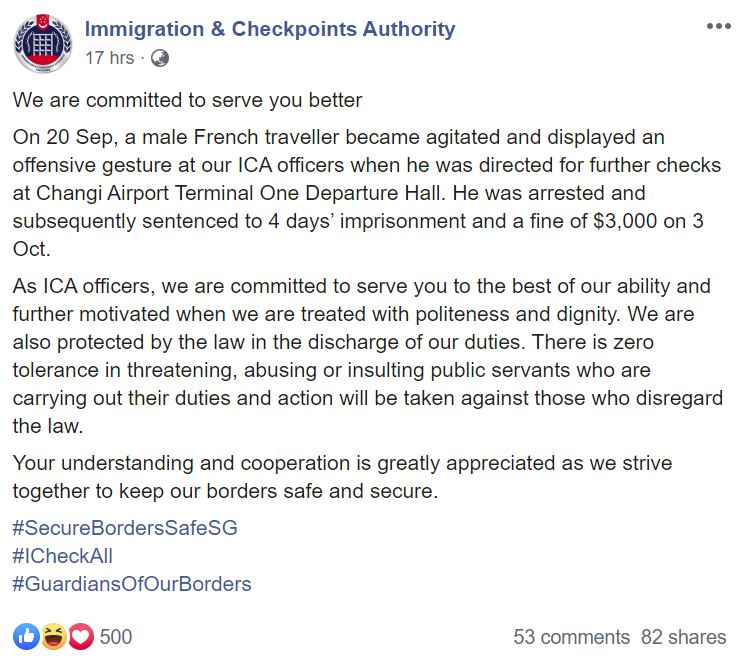This screenshot has width=741, height=664.
Task: View the 82 shares
Action: pyautogui.click(x=684, y=637)
